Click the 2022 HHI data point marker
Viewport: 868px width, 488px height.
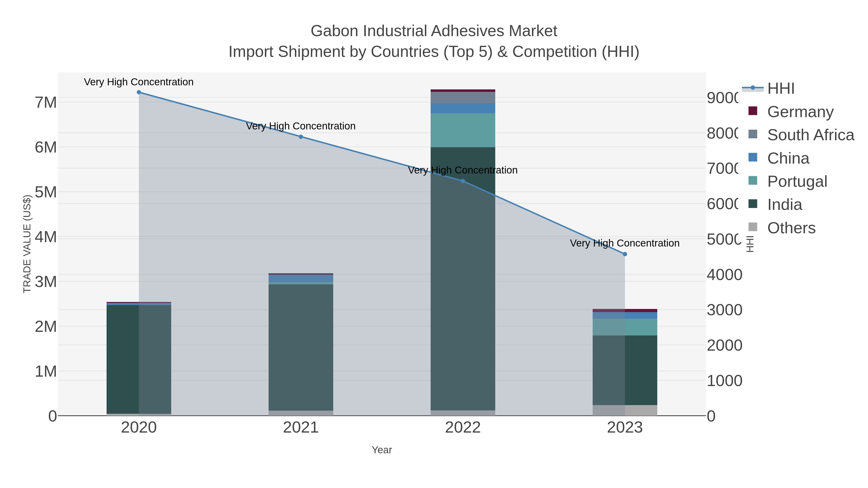(463, 181)
